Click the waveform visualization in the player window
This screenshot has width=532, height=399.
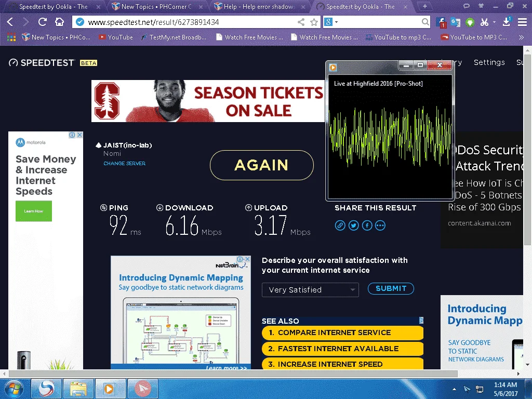click(390, 137)
